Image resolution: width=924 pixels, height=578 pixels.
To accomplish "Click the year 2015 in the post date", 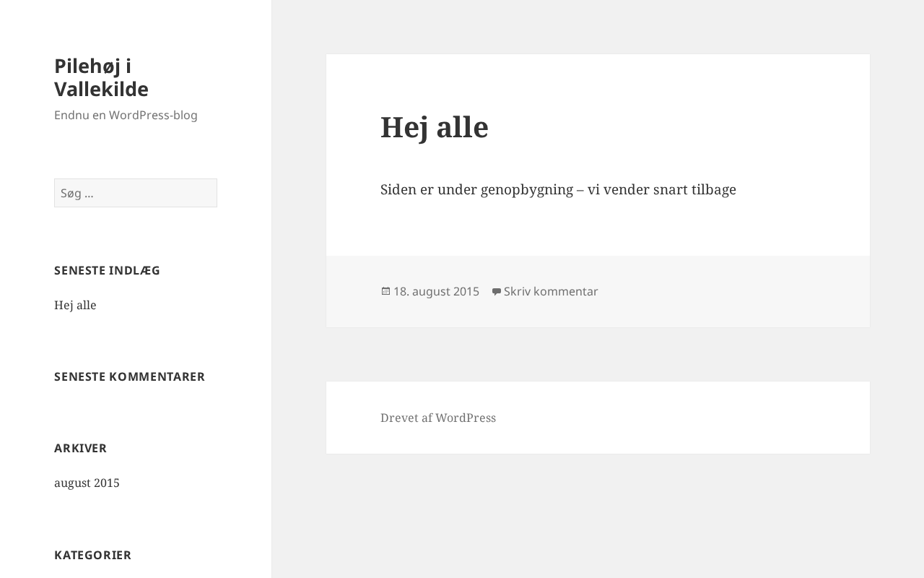I will (x=466, y=291).
